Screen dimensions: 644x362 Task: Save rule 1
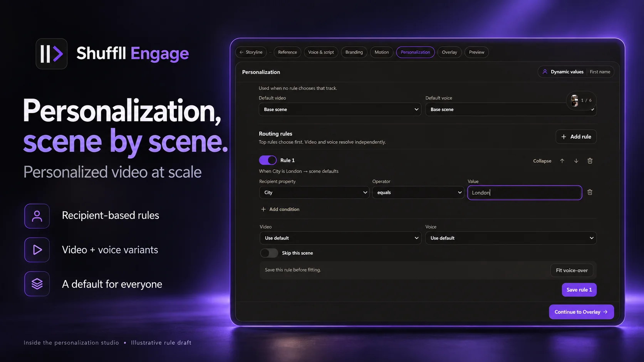[579, 290]
